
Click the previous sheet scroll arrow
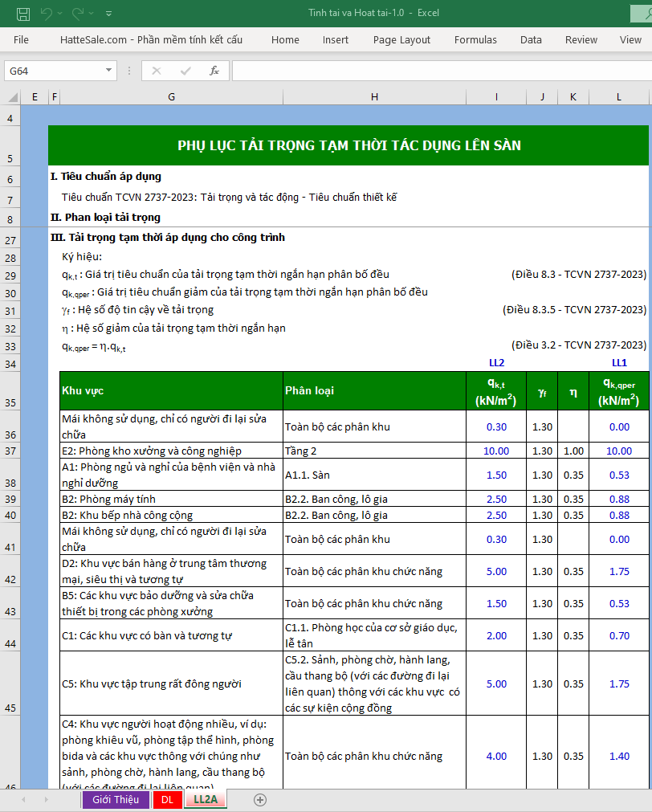pos(23,800)
